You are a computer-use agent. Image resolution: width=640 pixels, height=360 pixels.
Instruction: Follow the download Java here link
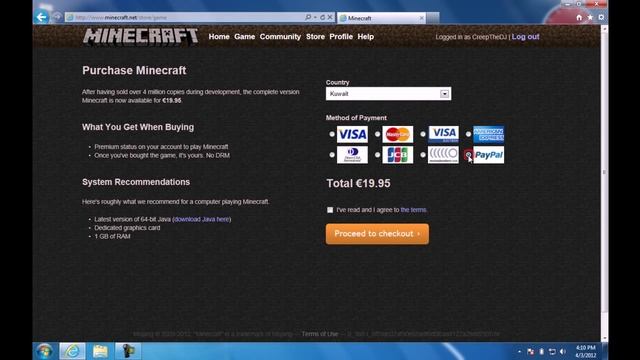202,219
